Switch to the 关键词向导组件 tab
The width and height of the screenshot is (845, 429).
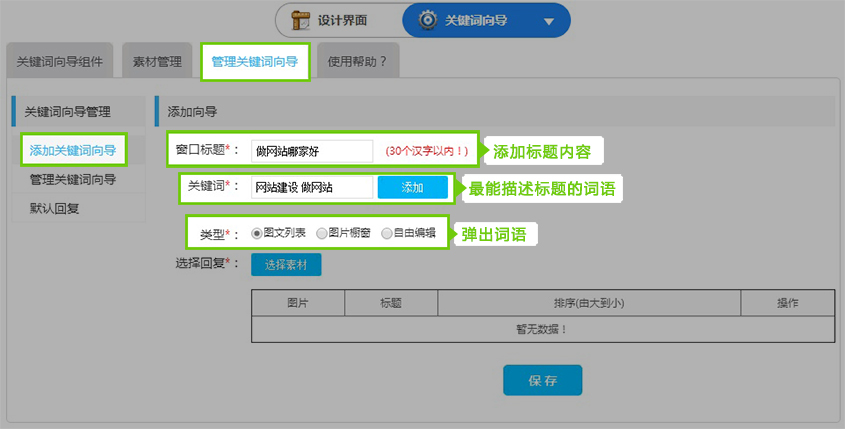(59, 61)
